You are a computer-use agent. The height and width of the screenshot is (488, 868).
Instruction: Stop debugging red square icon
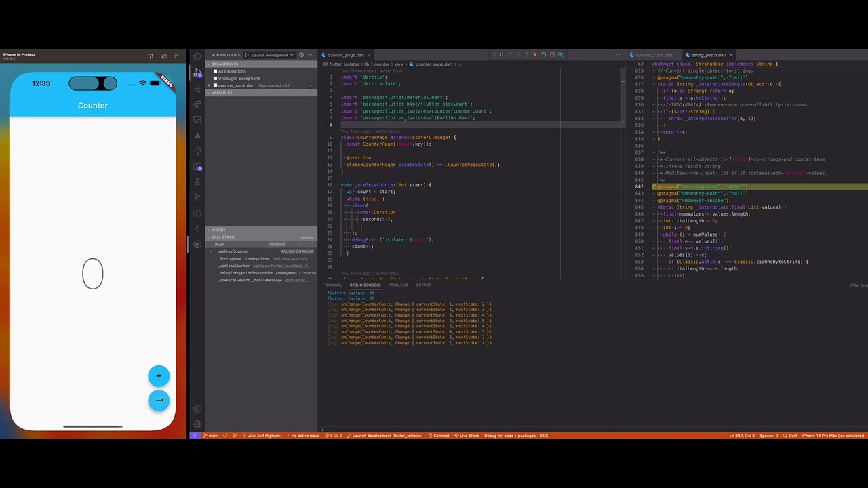552,55
